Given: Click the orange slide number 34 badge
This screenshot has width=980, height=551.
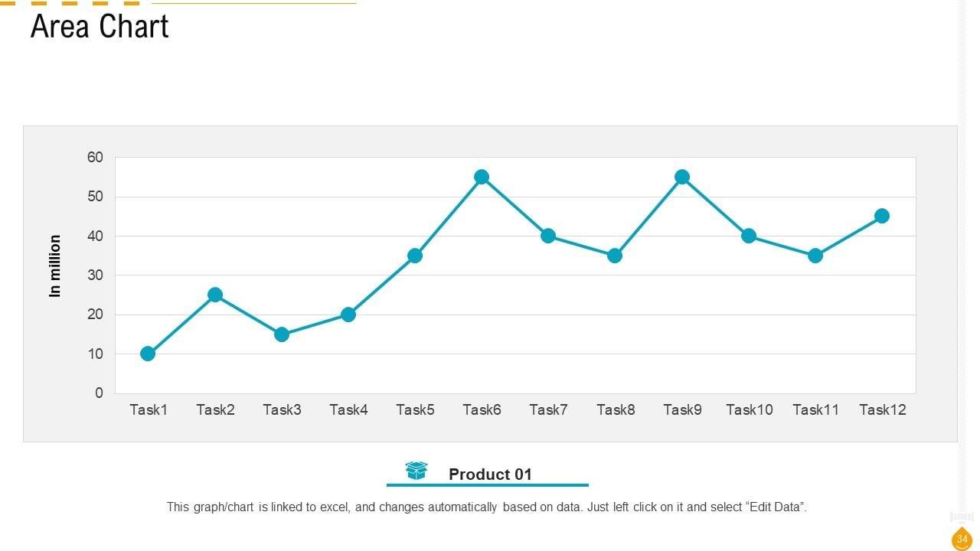Looking at the screenshot, I should point(962,540).
